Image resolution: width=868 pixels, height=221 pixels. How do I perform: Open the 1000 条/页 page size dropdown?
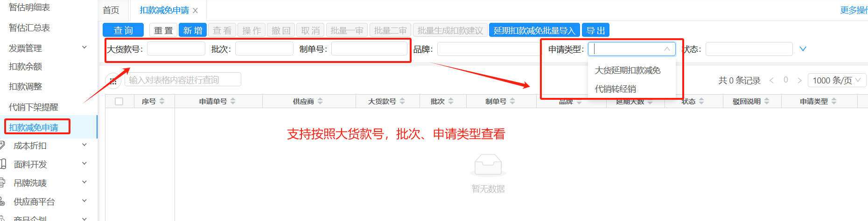click(x=836, y=80)
